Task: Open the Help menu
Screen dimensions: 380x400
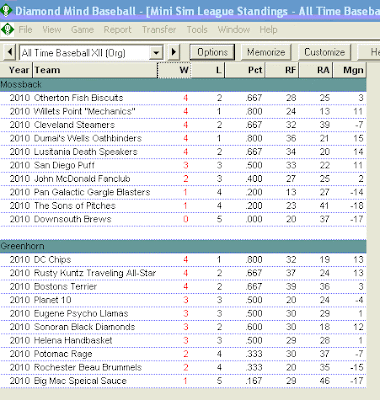Action: point(268,30)
